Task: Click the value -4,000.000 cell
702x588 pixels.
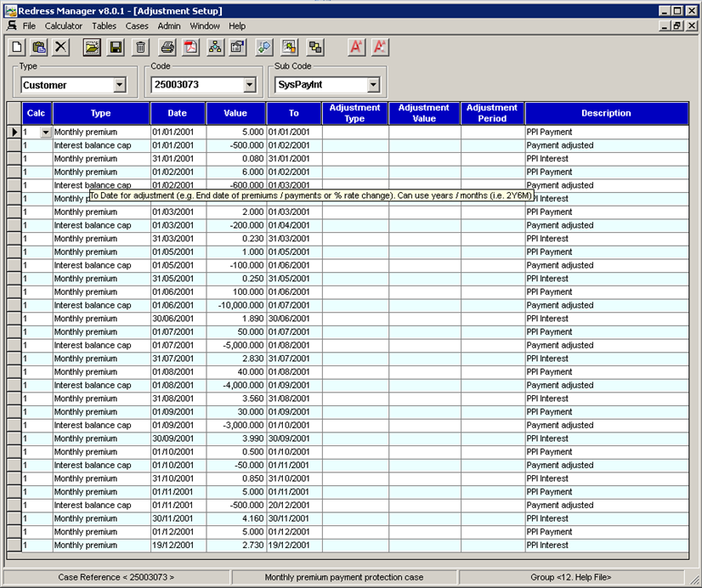Action: coord(236,385)
